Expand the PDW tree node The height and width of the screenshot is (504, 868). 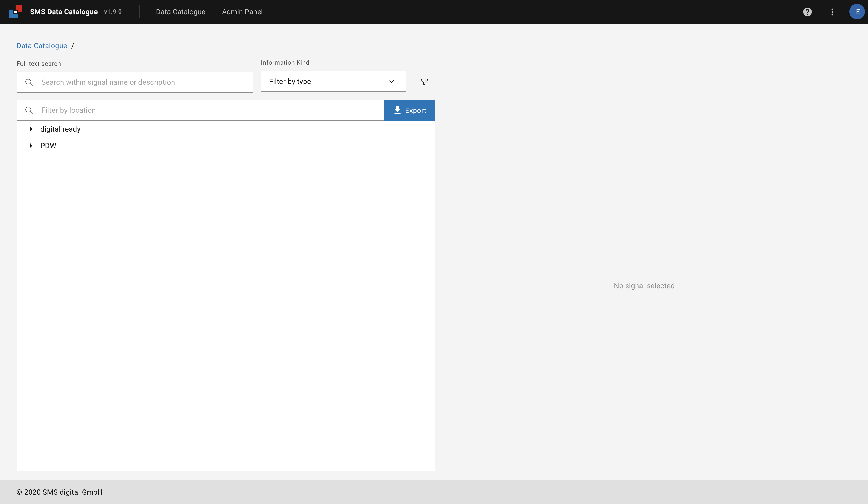click(31, 146)
